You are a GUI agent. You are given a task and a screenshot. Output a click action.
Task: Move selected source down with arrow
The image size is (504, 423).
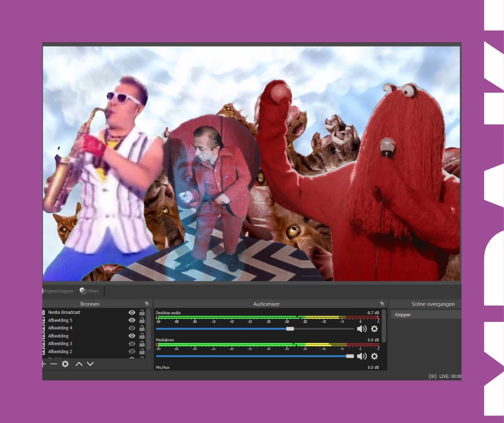(x=90, y=364)
